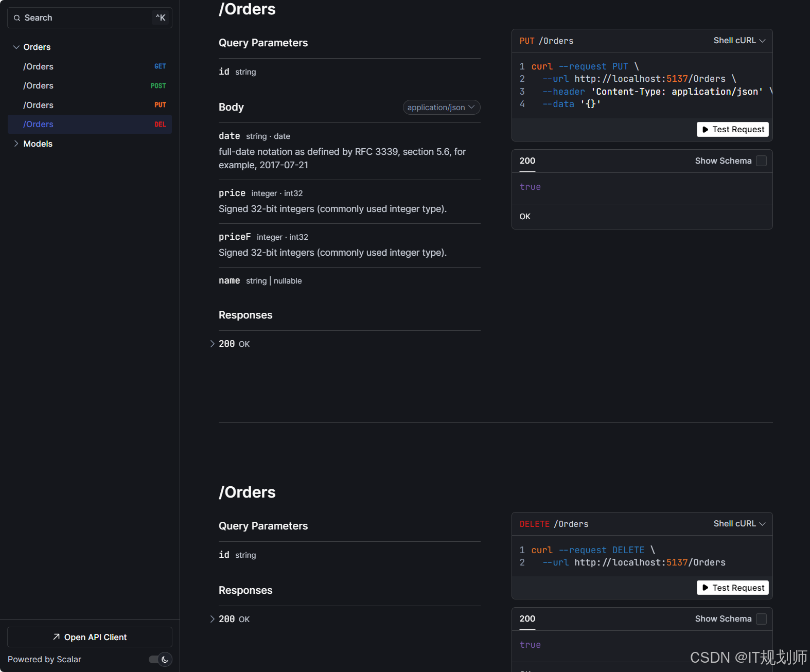810x672 pixels.
Task: Click the 'OK' description in PUT response
Action: [525, 217]
